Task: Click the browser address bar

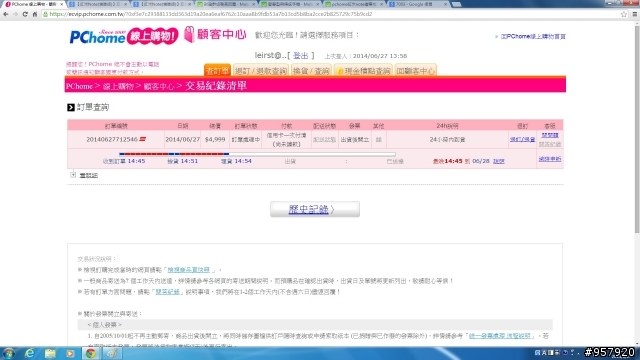Action: coord(331,14)
